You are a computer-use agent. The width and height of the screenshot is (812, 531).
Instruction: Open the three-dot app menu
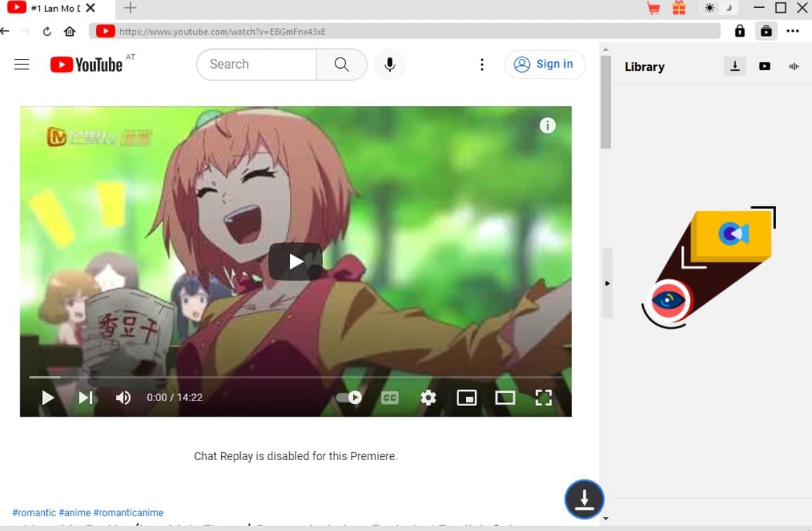(x=792, y=31)
